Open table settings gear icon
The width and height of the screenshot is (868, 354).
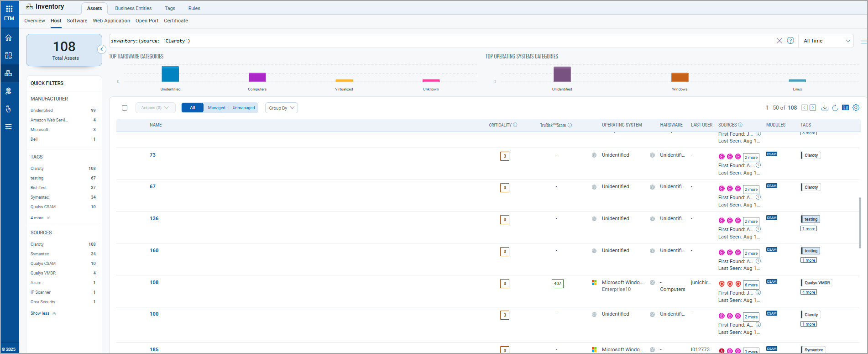click(x=856, y=108)
